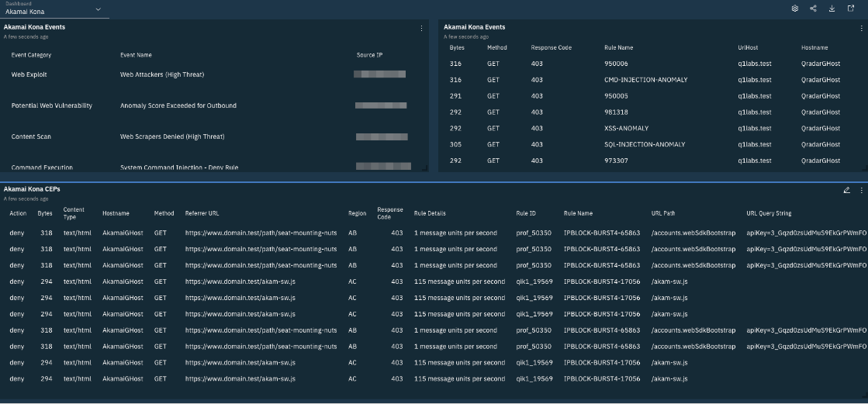Open the kebab menu of the left Akamai Kona Events panel

[422, 28]
